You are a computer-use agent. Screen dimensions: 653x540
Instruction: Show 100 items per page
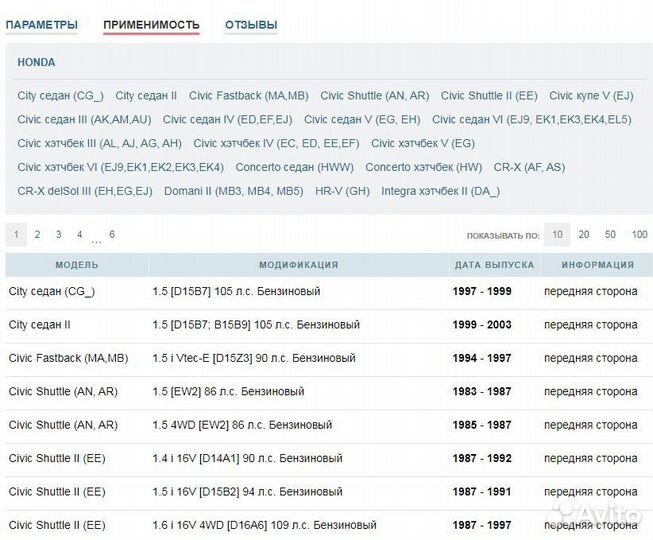click(639, 235)
